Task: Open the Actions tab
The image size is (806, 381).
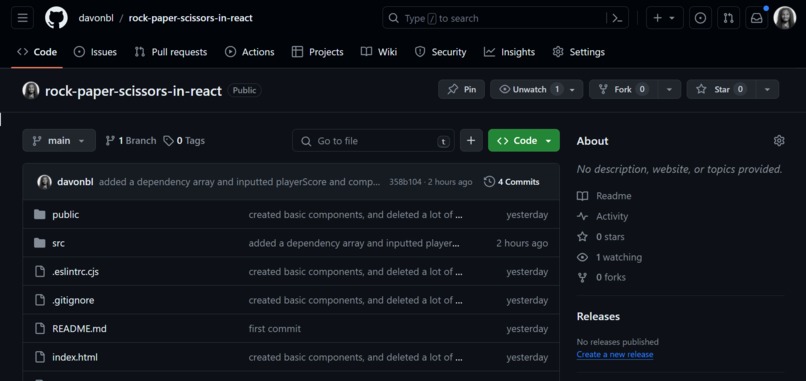Action: [250, 52]
